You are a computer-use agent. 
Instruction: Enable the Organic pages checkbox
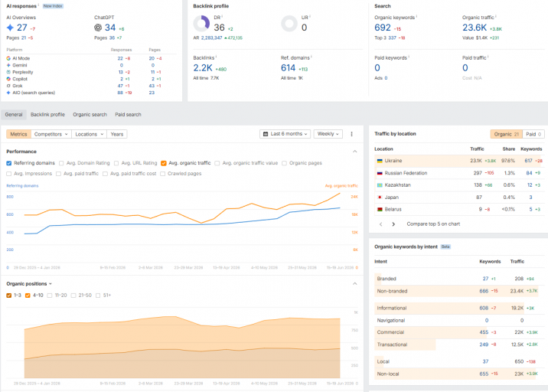[x=285, y=163]
